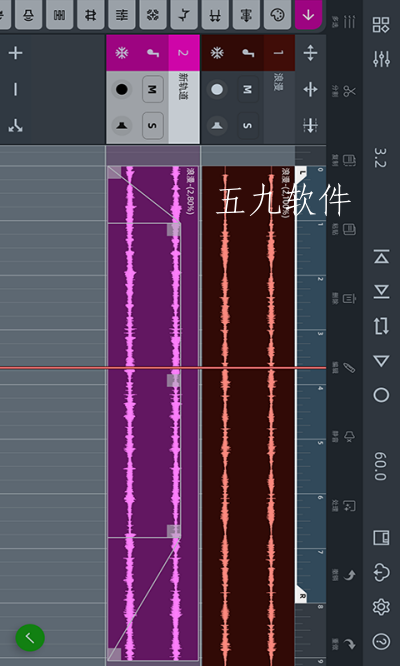This screenshot has width=400, height=666.
Task: Open the mixer sliders panel
Action: 381,59
